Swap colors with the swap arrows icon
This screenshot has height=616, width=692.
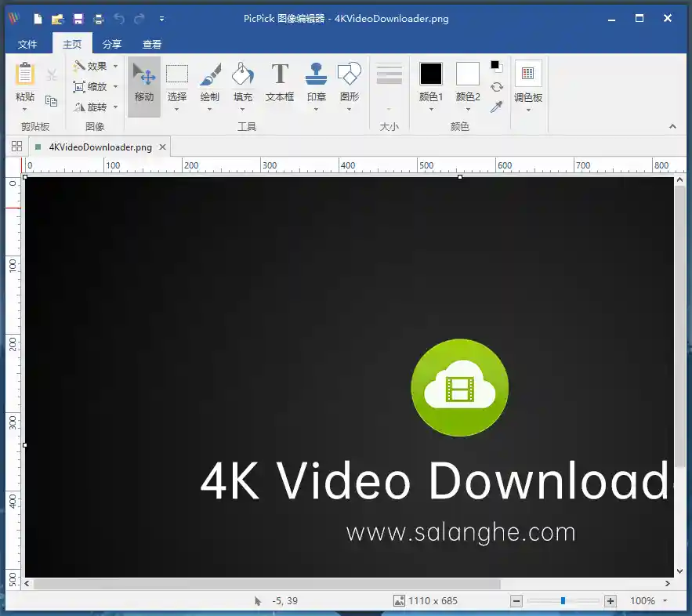tap(497, 88)
